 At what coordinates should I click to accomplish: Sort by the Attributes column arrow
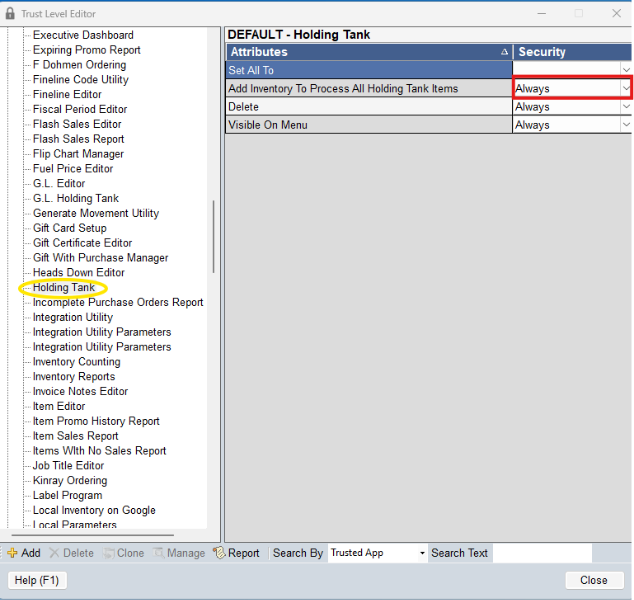(504, 52)
